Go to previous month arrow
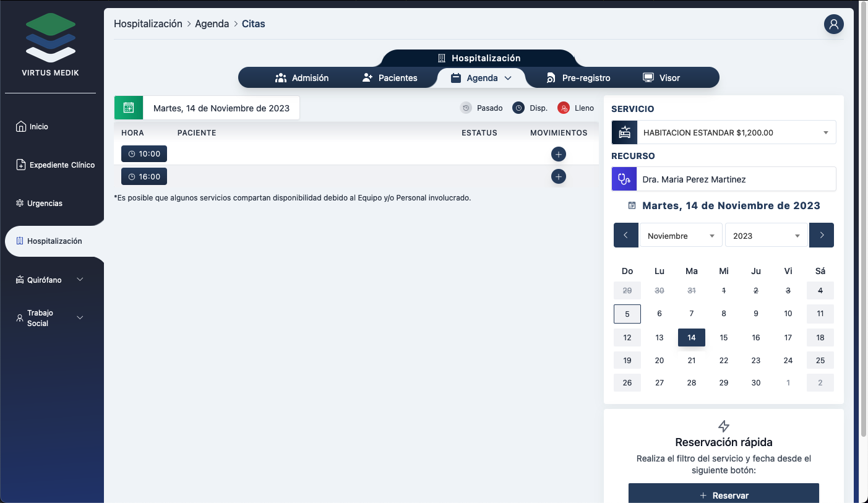This screenshot has width=868, height=503. [x=625, y=235]
